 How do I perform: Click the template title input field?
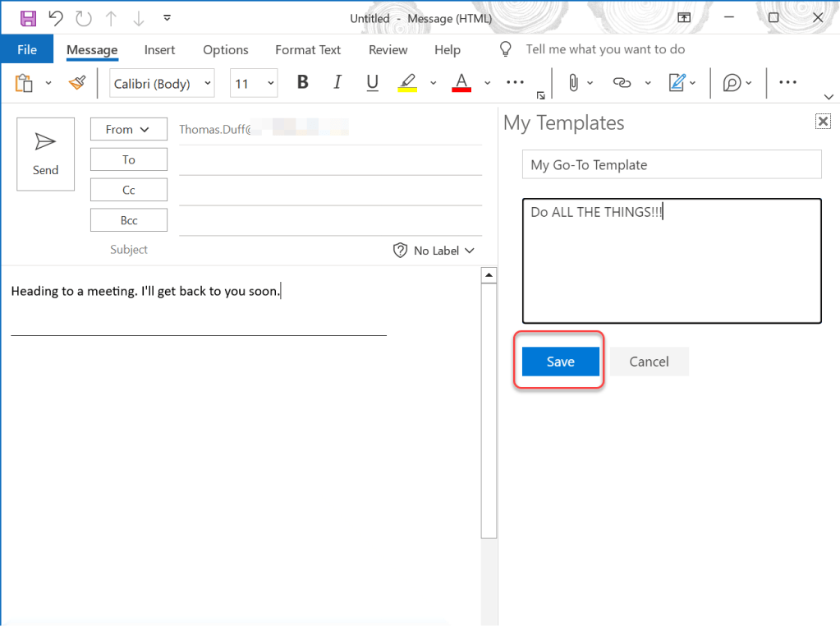[x=671, y=165]
